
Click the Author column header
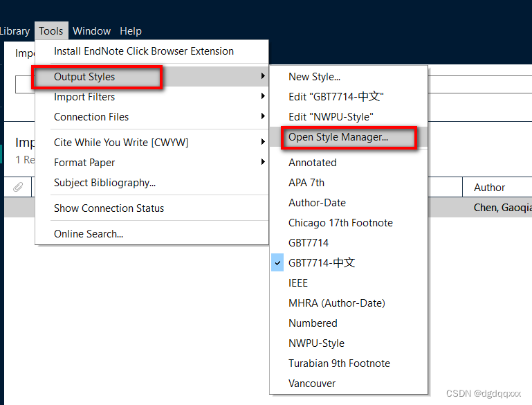click(497, 187)
